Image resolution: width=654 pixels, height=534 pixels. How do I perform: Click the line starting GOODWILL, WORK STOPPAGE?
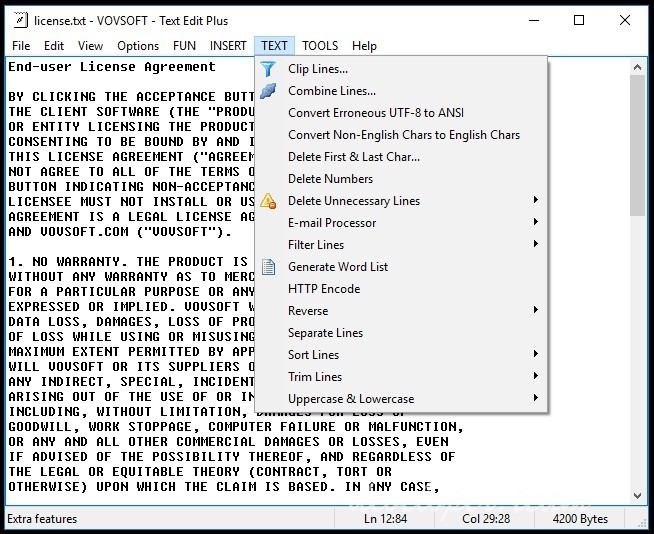tap(236, 427)
